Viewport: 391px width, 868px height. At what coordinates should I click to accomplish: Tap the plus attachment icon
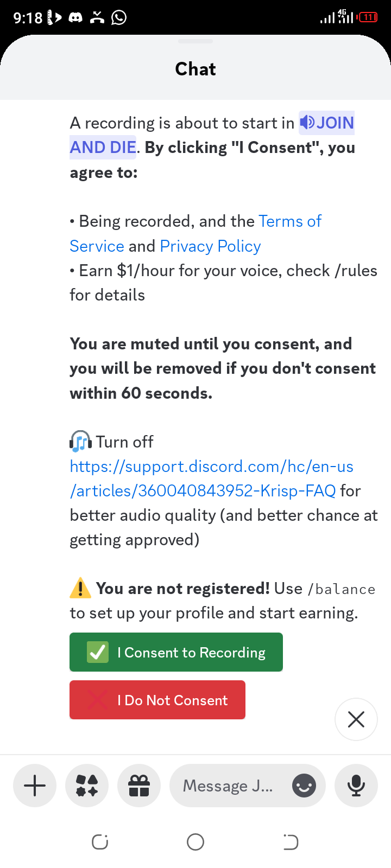[x=35, y=786]
